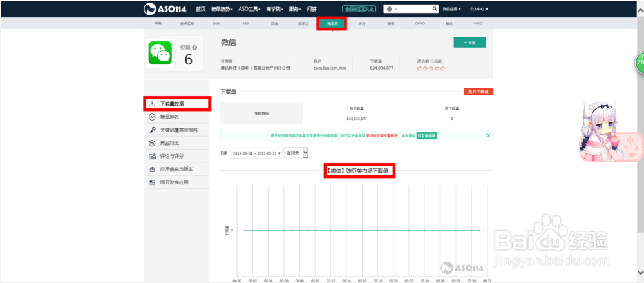
Task: Click the package name com.tencent.mm
Action: (330, 68)
